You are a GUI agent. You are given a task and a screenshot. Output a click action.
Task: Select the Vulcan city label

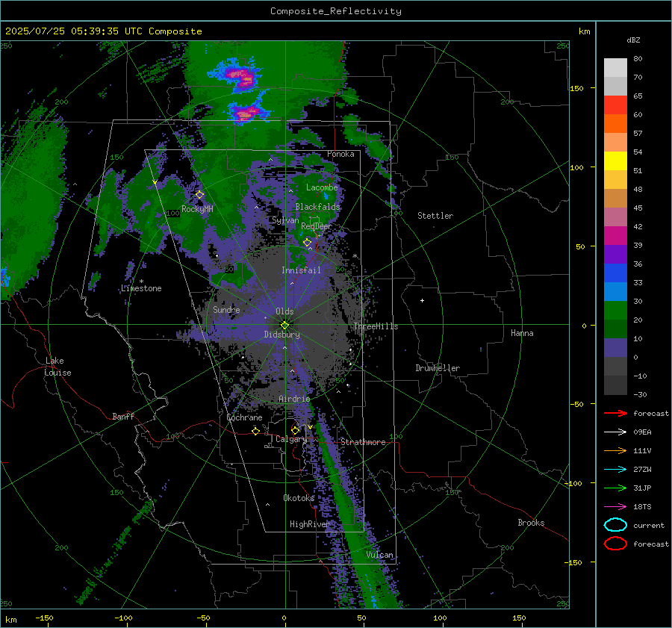[379, 555]
